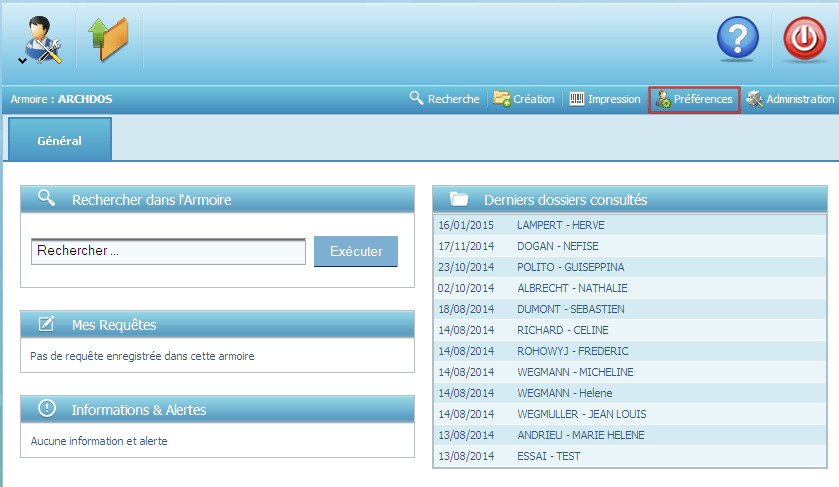Open help via blue question mark icon
Image resolution: width=839 pixels, height=487 pixels.
(738, 41)
